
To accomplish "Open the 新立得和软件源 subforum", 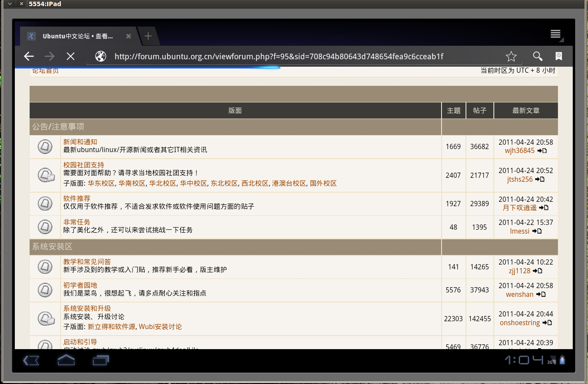I will coord(112,326).
